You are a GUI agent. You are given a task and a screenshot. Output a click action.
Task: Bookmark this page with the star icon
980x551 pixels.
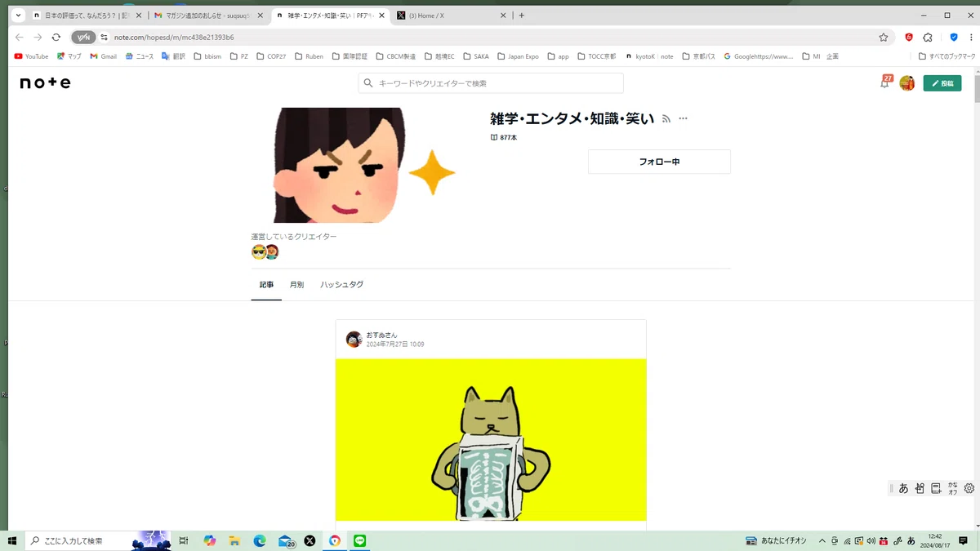point(883,38)
